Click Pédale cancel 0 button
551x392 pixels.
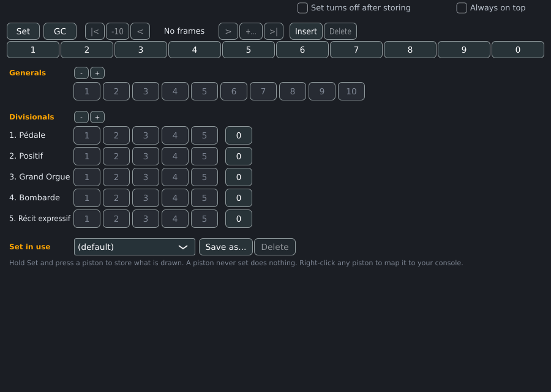(239, 135)
